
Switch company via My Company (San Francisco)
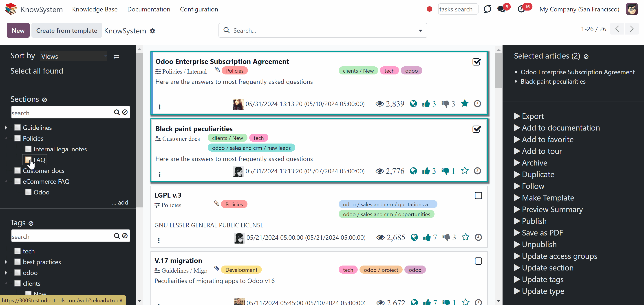[579, 9]
